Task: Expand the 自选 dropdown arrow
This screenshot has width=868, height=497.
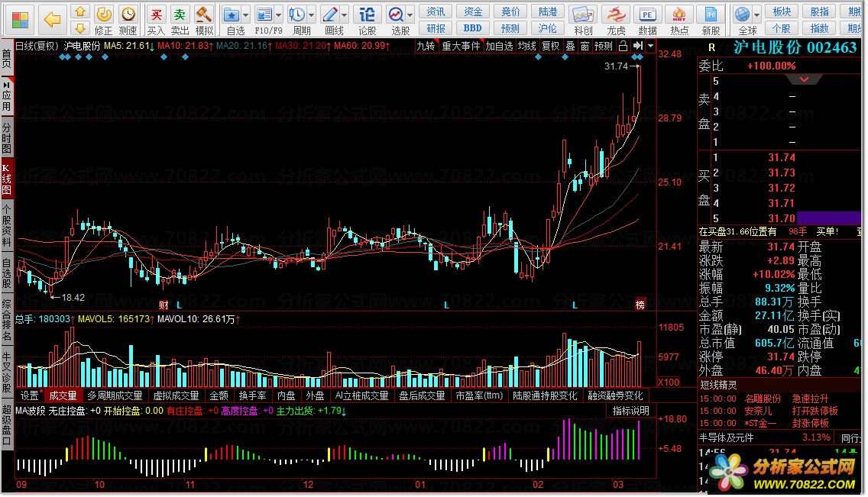Action: 246,15
